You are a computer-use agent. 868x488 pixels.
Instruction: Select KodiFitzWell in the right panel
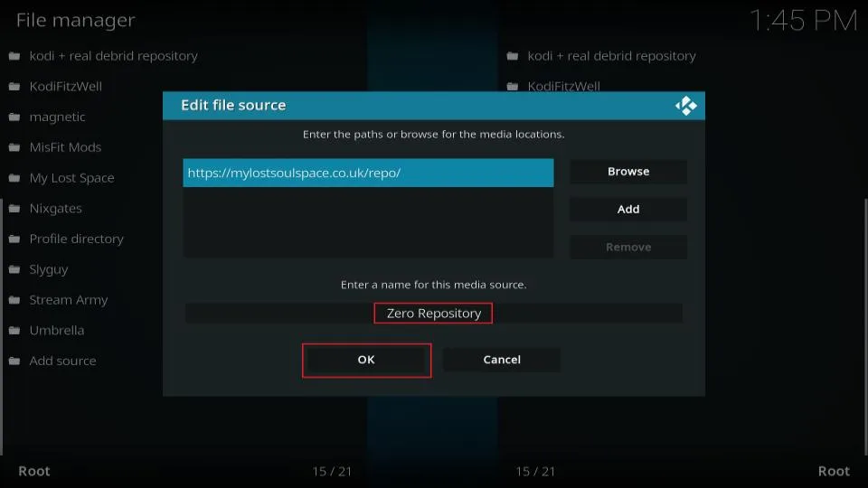point(563,87)
